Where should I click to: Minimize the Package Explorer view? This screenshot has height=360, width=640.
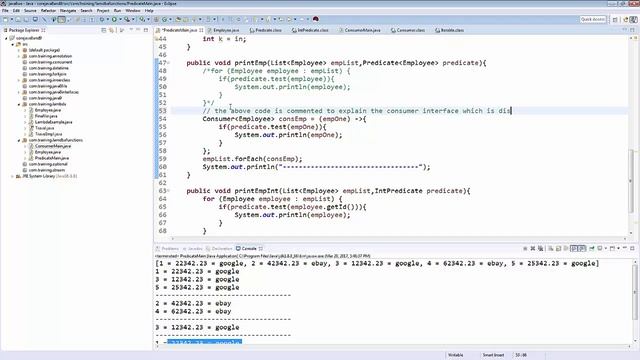tap(138, 30)
